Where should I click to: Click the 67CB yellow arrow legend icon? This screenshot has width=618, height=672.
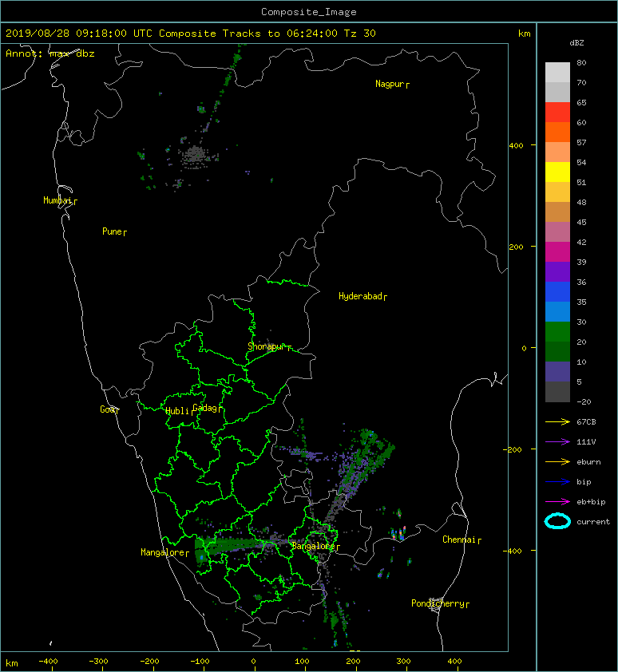tap(557, 421)
